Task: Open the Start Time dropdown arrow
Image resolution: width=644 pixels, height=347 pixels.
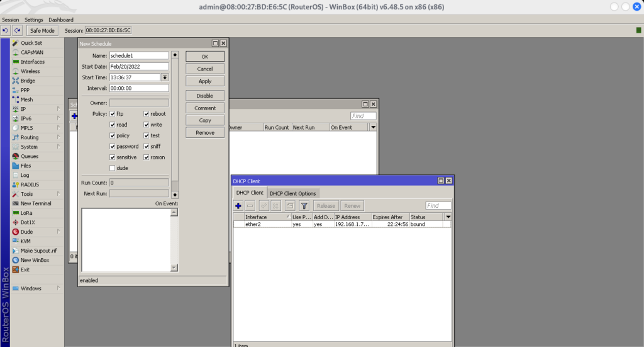Action: pyautogui.click(x=165, y=77)
